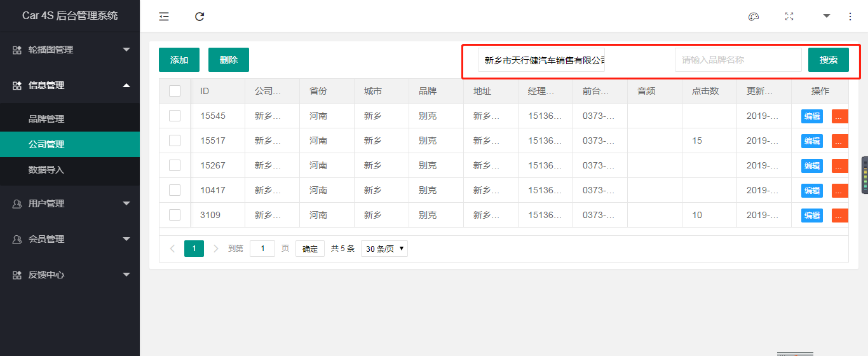Go to next page arrow in pagination

216,249
